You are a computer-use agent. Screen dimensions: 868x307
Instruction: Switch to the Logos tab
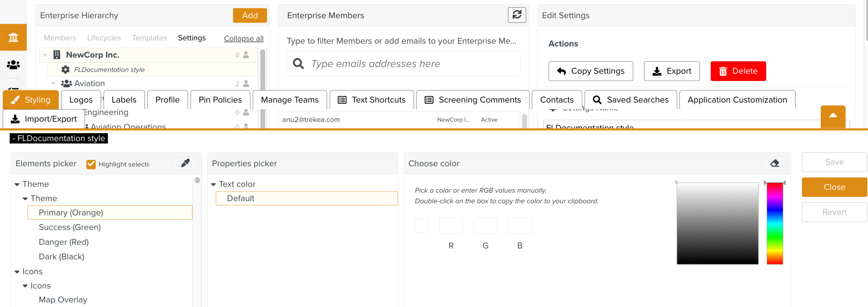point(81,100)
